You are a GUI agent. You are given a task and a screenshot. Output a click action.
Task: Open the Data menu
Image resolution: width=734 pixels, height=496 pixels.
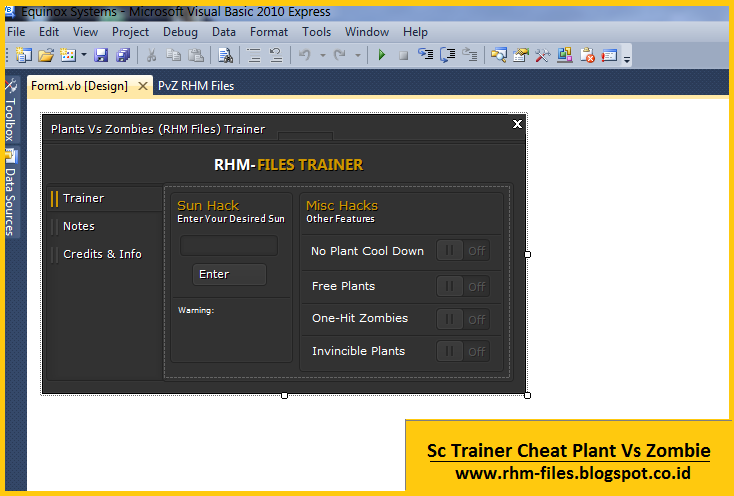point(224,32)
